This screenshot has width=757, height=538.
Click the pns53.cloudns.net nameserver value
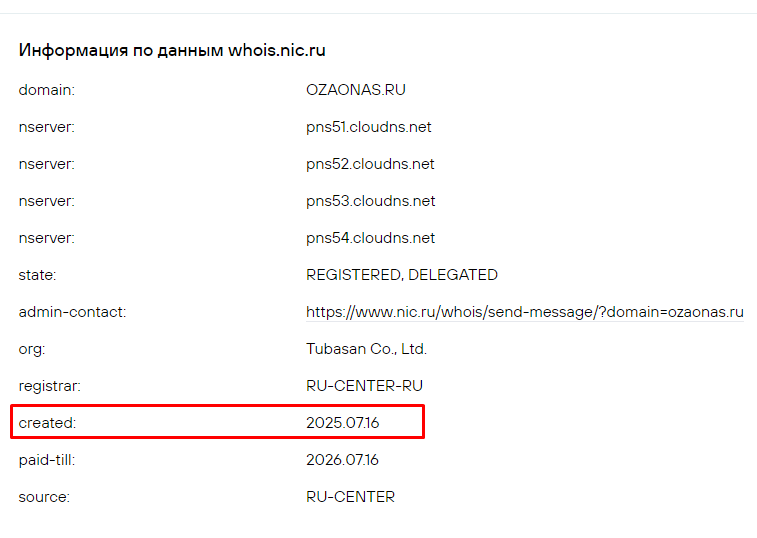click(370, 201)
